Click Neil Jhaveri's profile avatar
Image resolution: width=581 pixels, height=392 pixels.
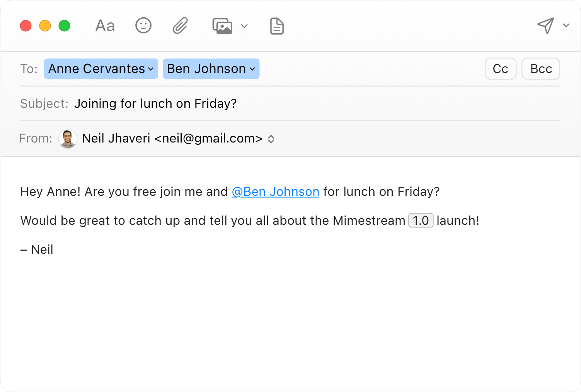coord(68,139)
